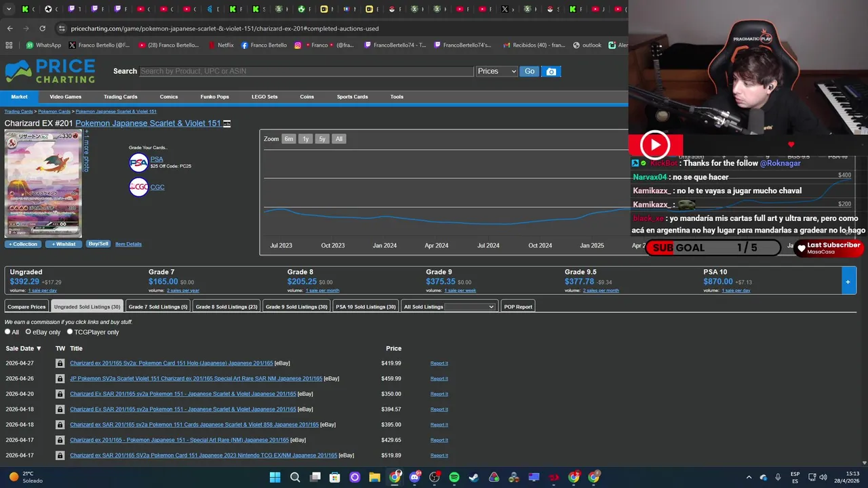Click Buy/Sell button
Viewport: 868px width, 488px height.
98,244
